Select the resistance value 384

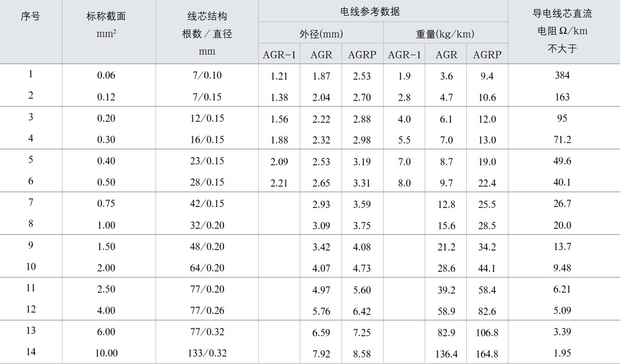562,75
